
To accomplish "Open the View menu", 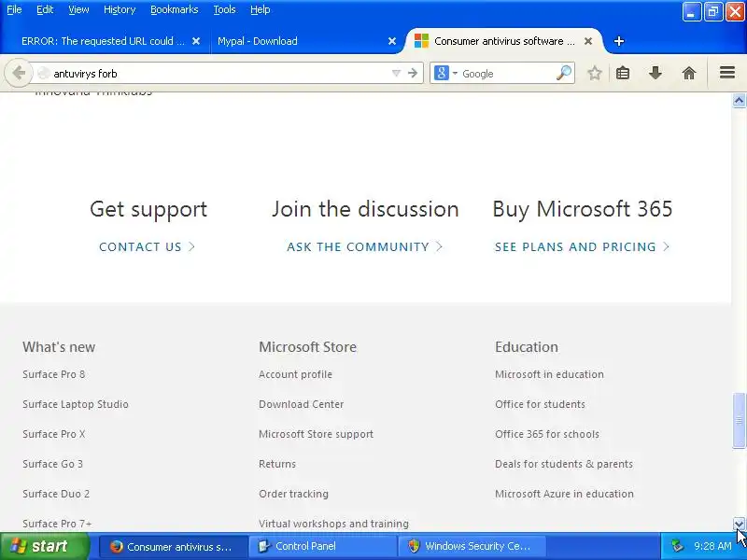I will pyautogui.click(x=78, y=9).
